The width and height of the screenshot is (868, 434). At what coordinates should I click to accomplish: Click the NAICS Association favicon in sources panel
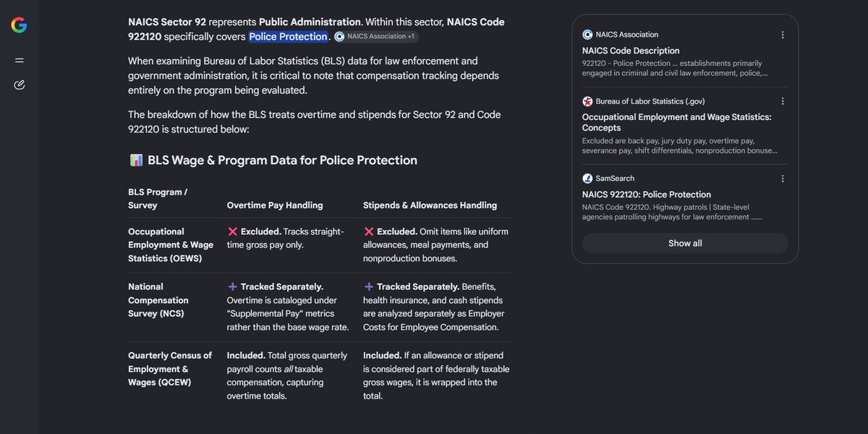587,35
